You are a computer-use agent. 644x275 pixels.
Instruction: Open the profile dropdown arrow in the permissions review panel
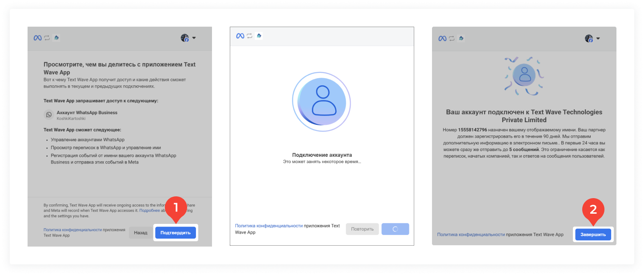tap(194, 38)
